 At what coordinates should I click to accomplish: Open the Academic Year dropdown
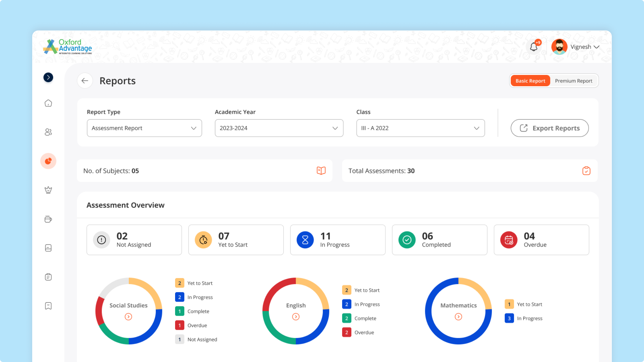coord(279,128)
